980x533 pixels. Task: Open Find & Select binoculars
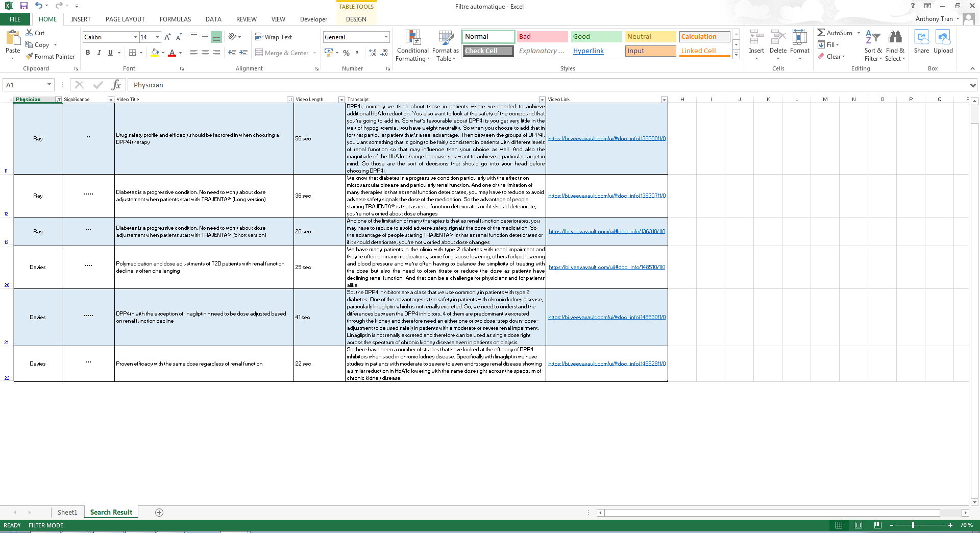coord(895,45)
